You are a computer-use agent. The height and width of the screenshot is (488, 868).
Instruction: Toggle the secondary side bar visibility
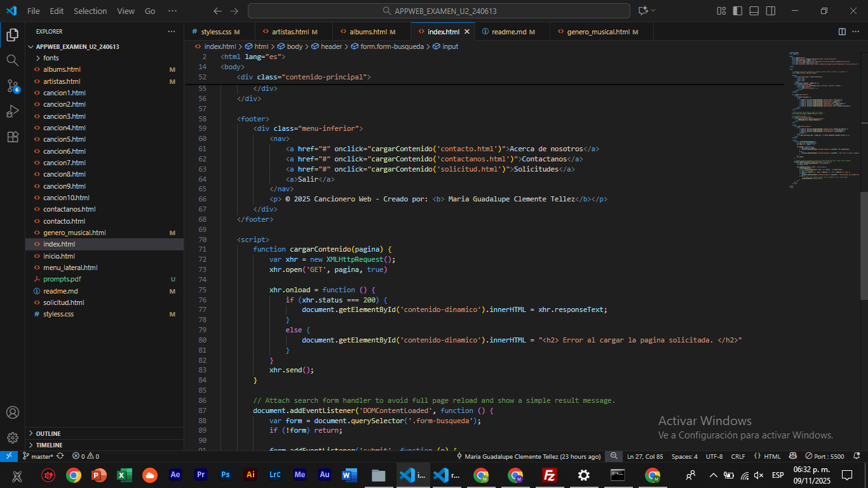tap(771, 11)
